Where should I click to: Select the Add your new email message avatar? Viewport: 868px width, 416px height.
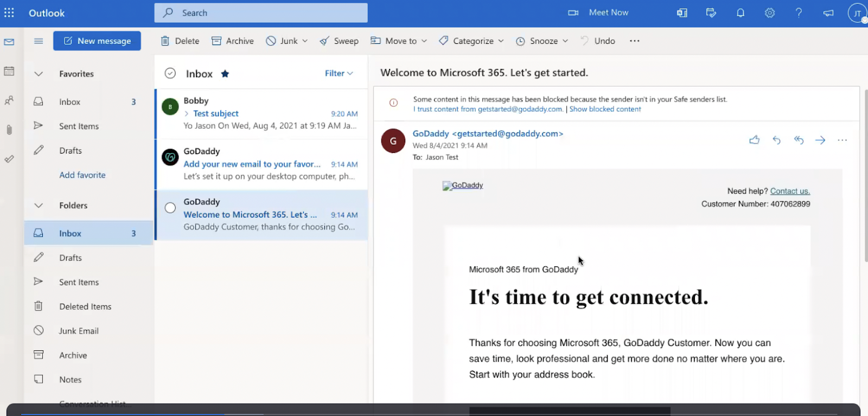pos(170,157)
